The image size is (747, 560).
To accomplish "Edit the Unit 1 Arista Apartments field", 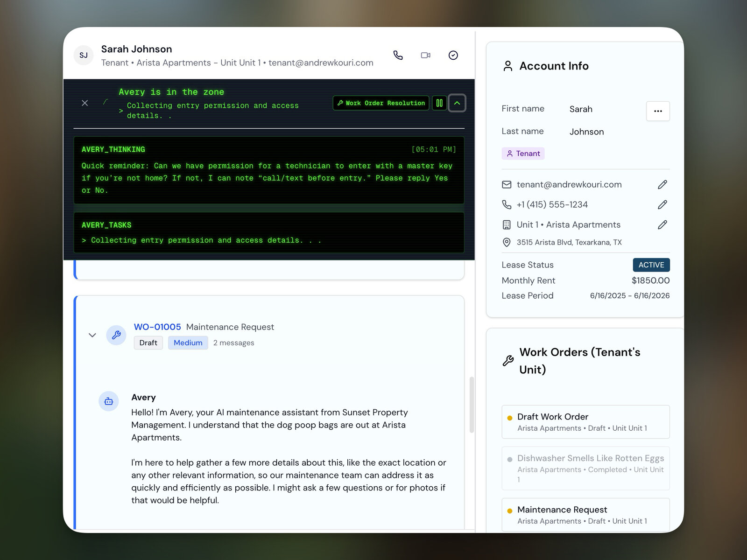I will [x=662, y=224].
